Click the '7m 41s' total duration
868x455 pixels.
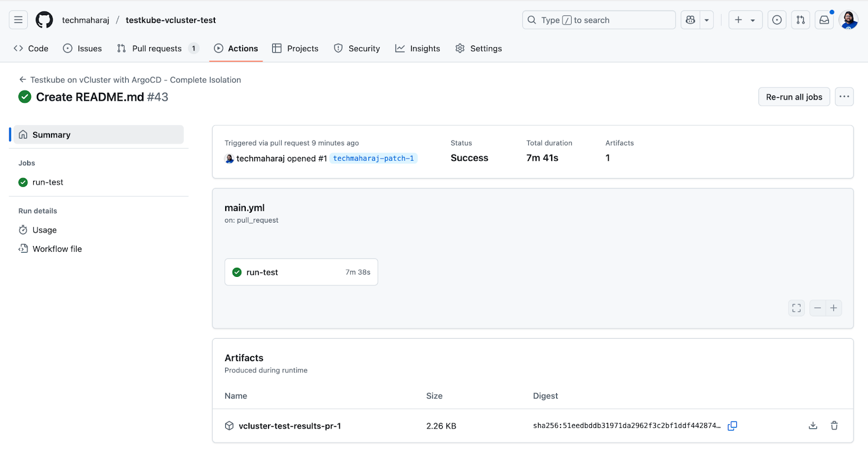coord(542,158)
